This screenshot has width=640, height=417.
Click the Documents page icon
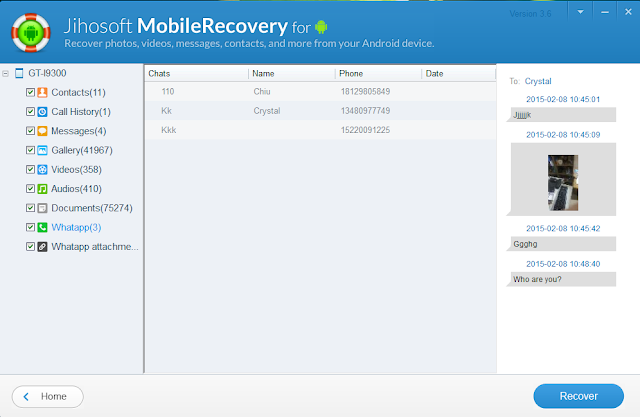pos(42,208)
